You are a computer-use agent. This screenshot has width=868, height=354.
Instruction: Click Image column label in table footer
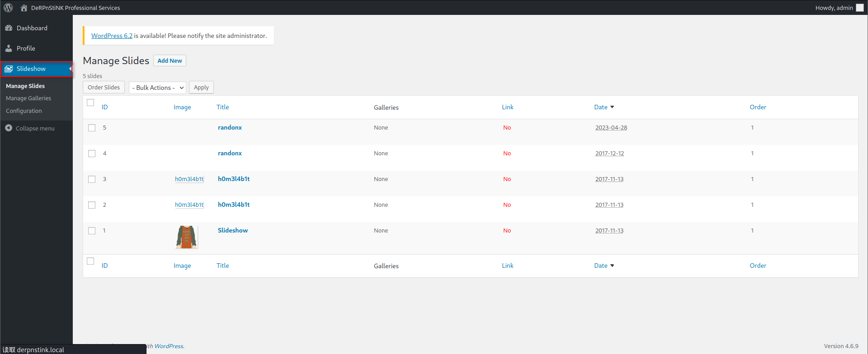coord(182,265)
